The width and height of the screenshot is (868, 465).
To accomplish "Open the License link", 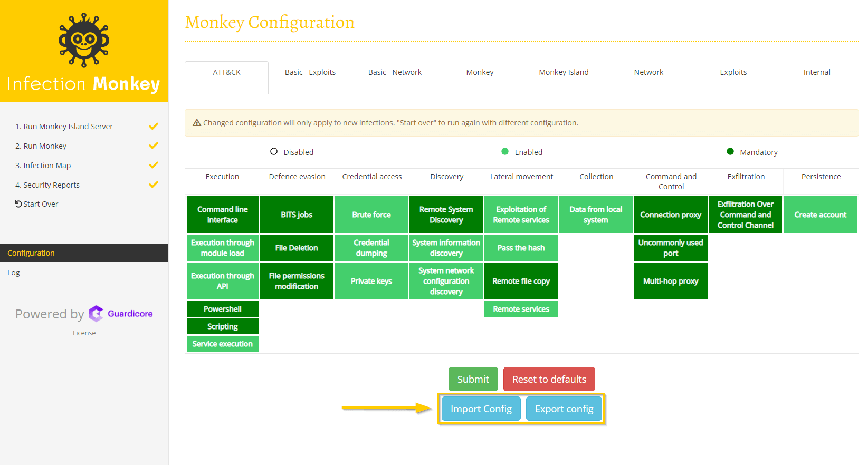I will tap(84, 333).
